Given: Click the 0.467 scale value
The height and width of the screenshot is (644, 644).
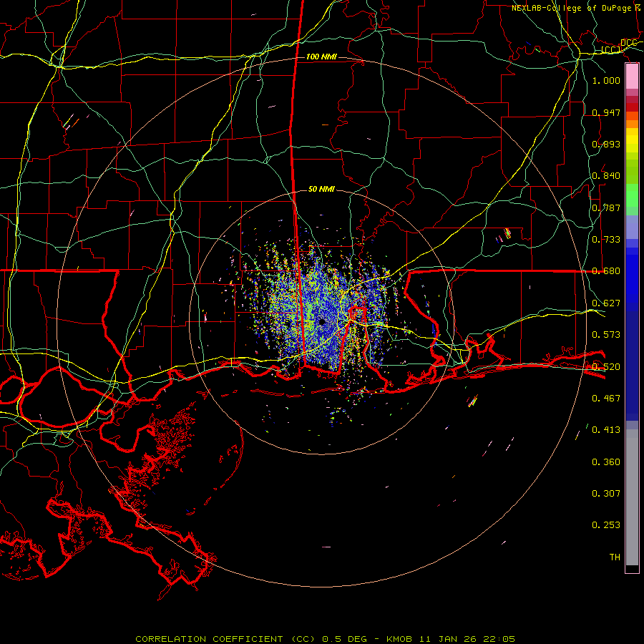Looking at the screenshot, I should [606, 399].
